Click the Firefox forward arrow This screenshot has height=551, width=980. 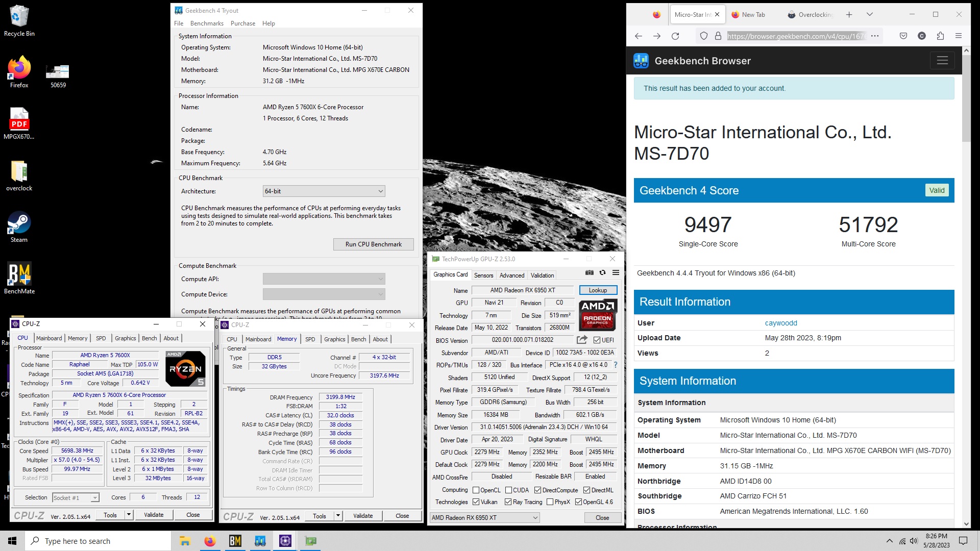point(656,36)
